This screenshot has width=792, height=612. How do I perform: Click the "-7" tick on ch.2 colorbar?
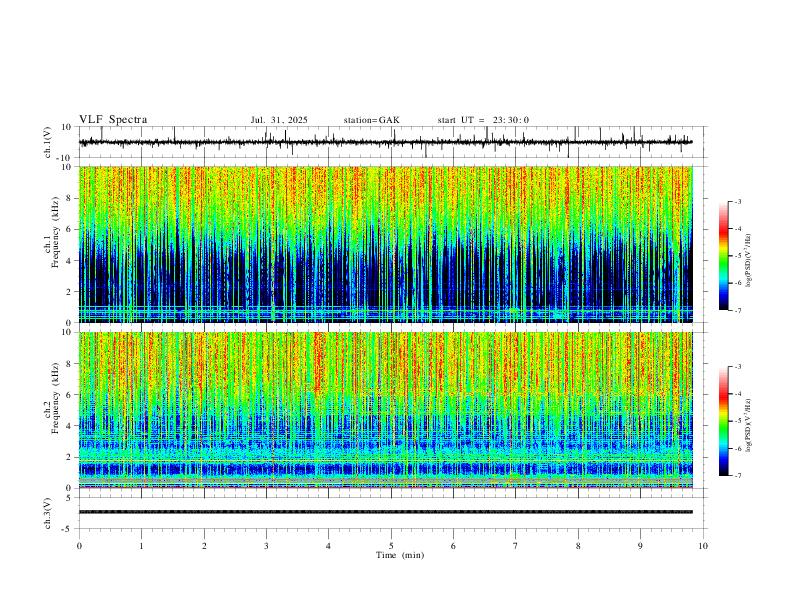[738, 476]
